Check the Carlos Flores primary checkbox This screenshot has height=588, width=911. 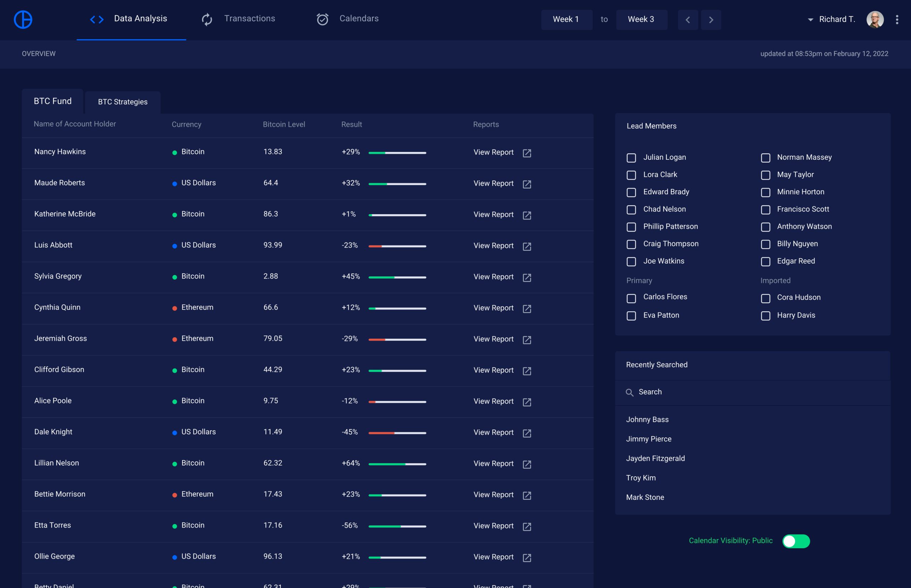click(631, 298)
